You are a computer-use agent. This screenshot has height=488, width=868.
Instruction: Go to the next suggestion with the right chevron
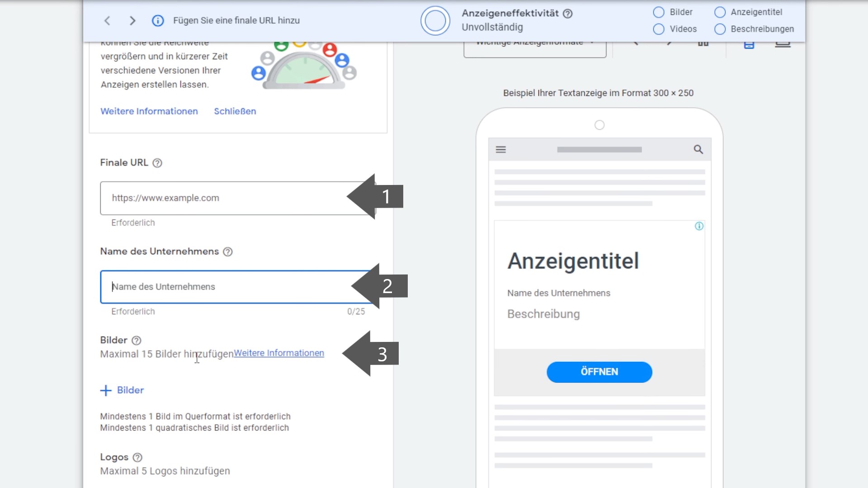pos(132,20)
